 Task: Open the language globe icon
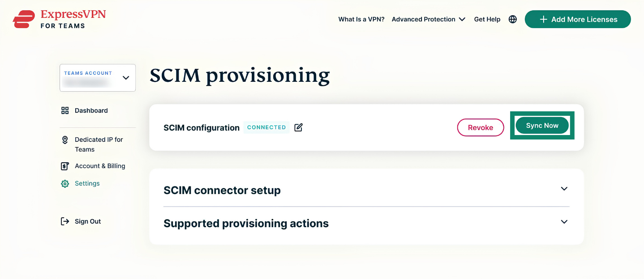point(513,19)
